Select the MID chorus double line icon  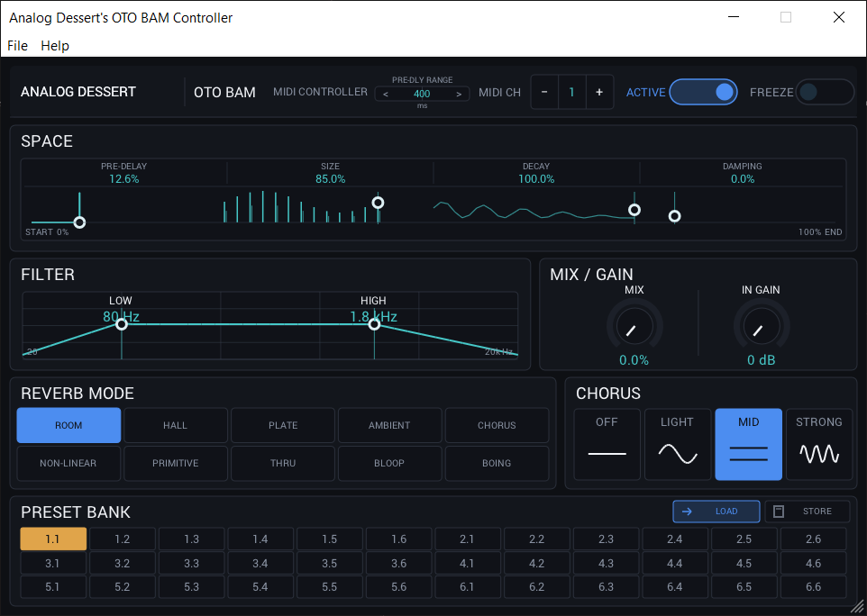pyautogui.click(x=748, y=454)
